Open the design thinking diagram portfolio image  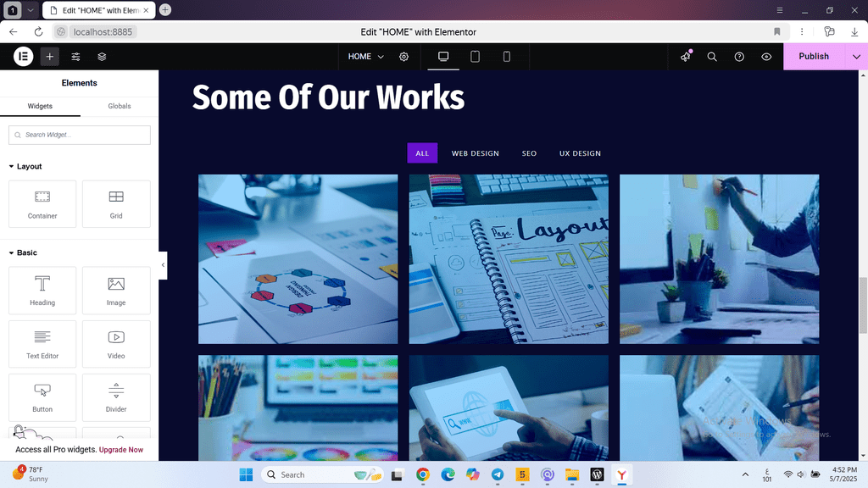(298, 259)
